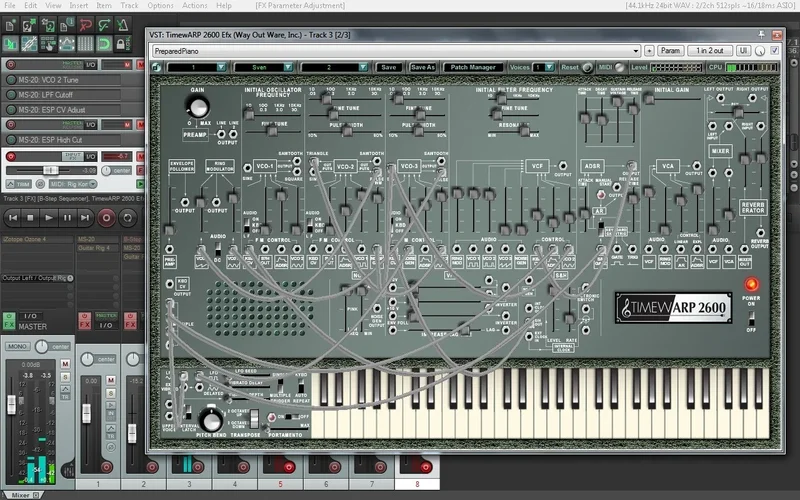Click the transport Pause button
Viewport: 800px width, 500px height.
[67, 218]
